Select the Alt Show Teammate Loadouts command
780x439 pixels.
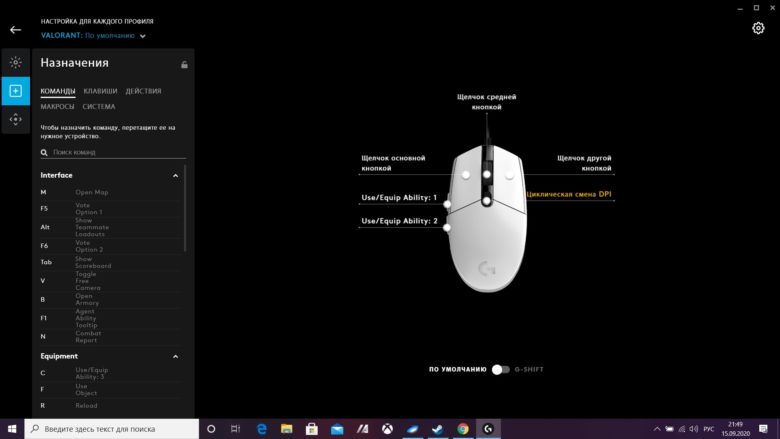coord(110,227)
